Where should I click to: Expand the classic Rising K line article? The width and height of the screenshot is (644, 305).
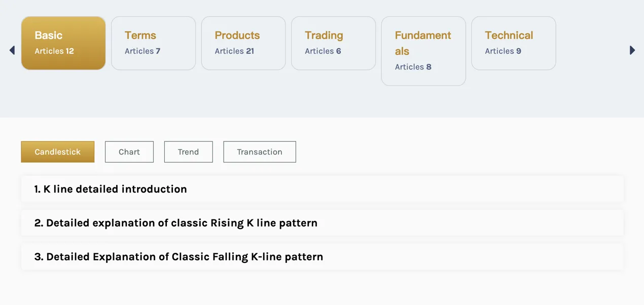click(322, 223)
